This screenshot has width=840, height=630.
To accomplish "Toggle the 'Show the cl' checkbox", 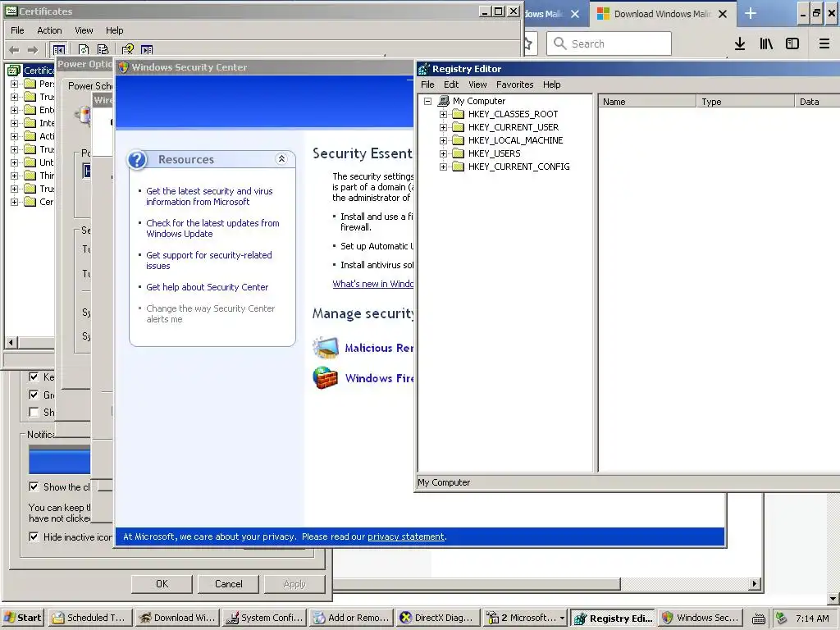I will [34, 486].
